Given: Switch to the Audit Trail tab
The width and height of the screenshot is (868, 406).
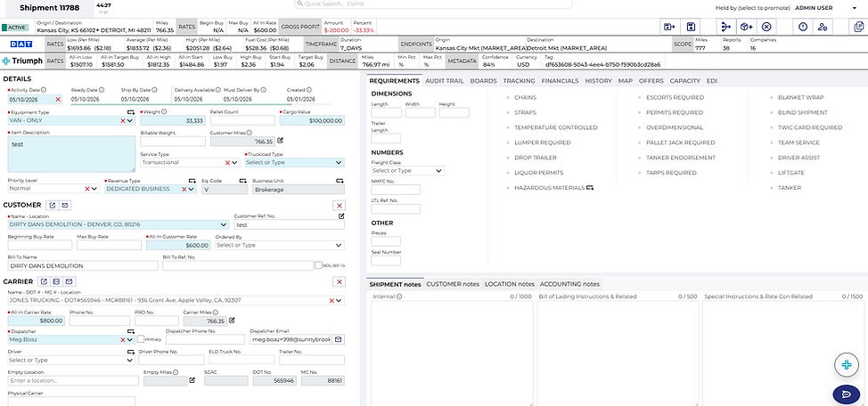Looking at the screenshot, I should point(445,81).
